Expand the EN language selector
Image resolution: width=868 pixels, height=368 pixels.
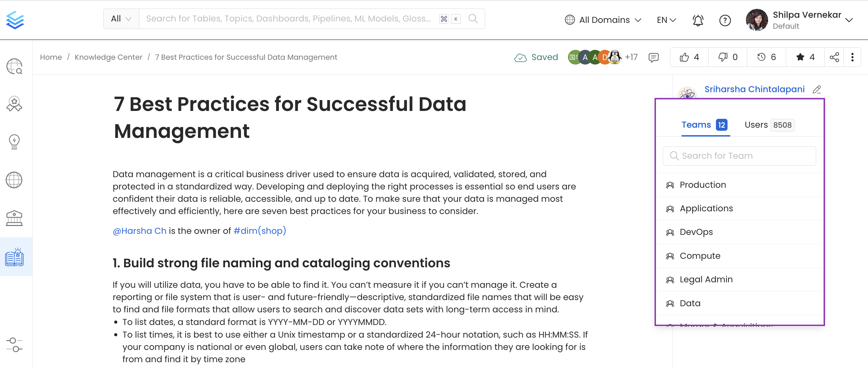666,20
